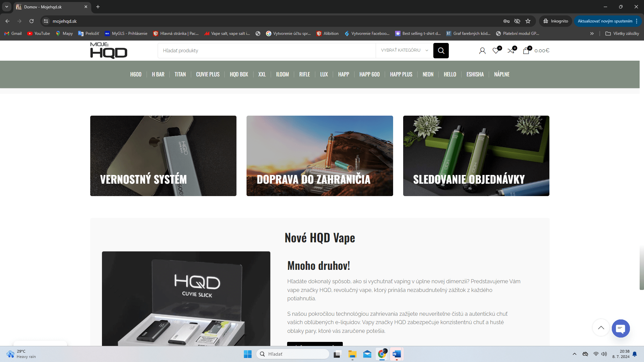This screenshot has height=362, width=644.
Task: Click the MOJE HQD logo
Action: click(109, 51)
